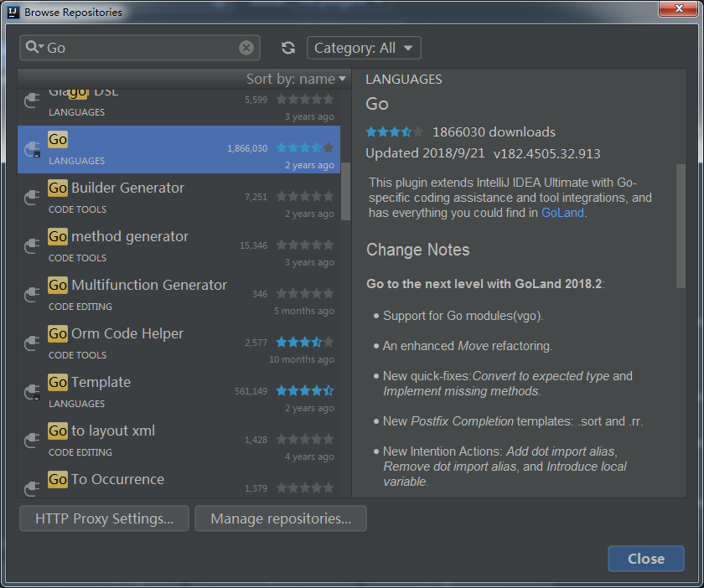Image resolution: width=704 pixels, height=588 pixels.
Task: Click plug icon beside Go Orm Code Helper
Action: 33,343
